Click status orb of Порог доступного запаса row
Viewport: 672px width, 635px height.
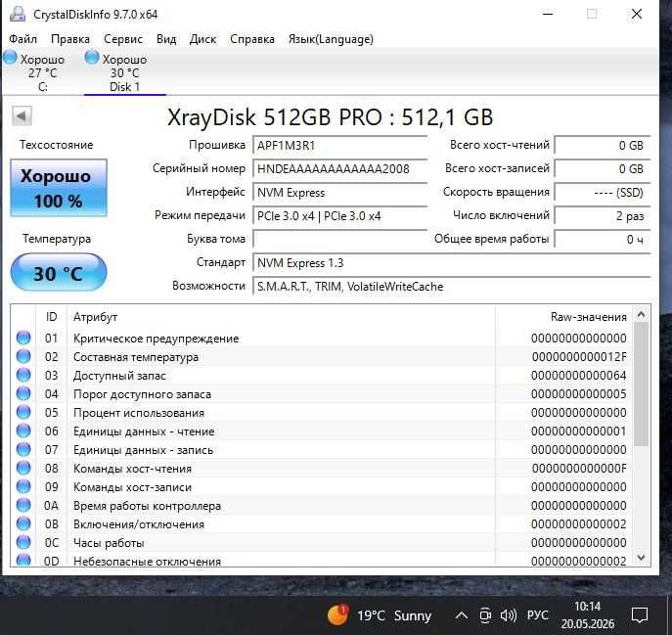(23, 393)
